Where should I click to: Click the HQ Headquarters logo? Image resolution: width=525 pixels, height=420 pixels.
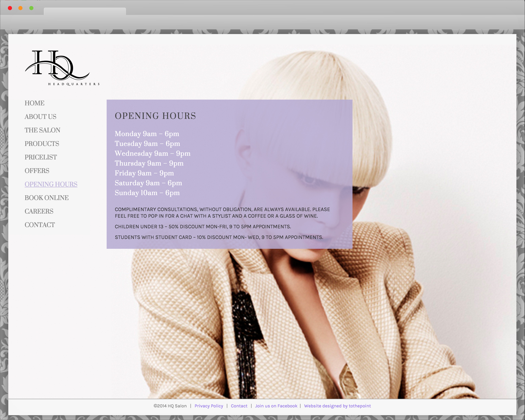(x=62, y=68)
